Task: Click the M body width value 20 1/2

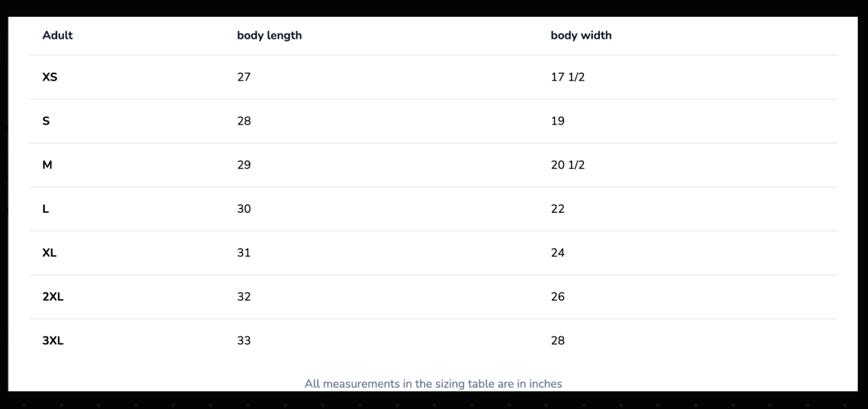Action: tap(567, 165)
